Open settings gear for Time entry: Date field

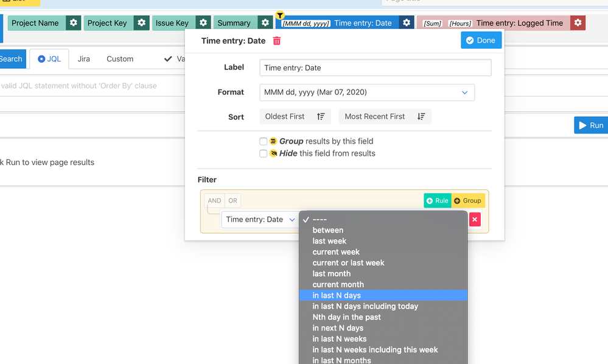coord(407,23)
